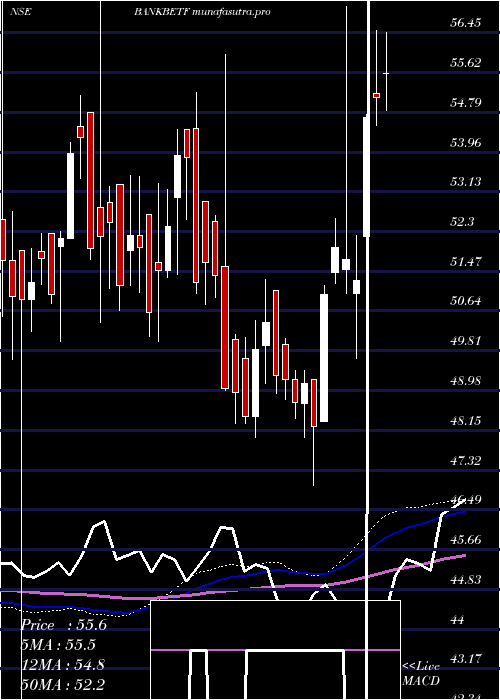Click the long red candle falling from 54.8
The image size is (500, 700).
[x=91, y=180]
